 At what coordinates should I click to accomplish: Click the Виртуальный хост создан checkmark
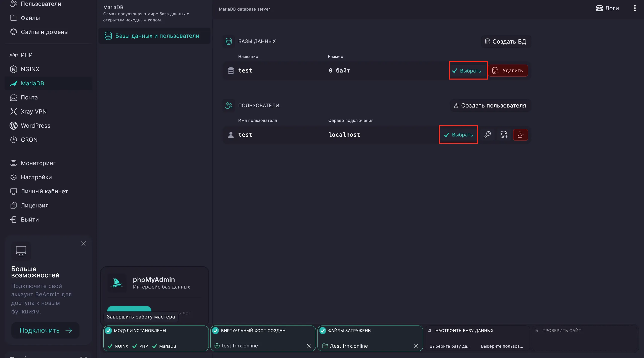click(x=216, y=331)
